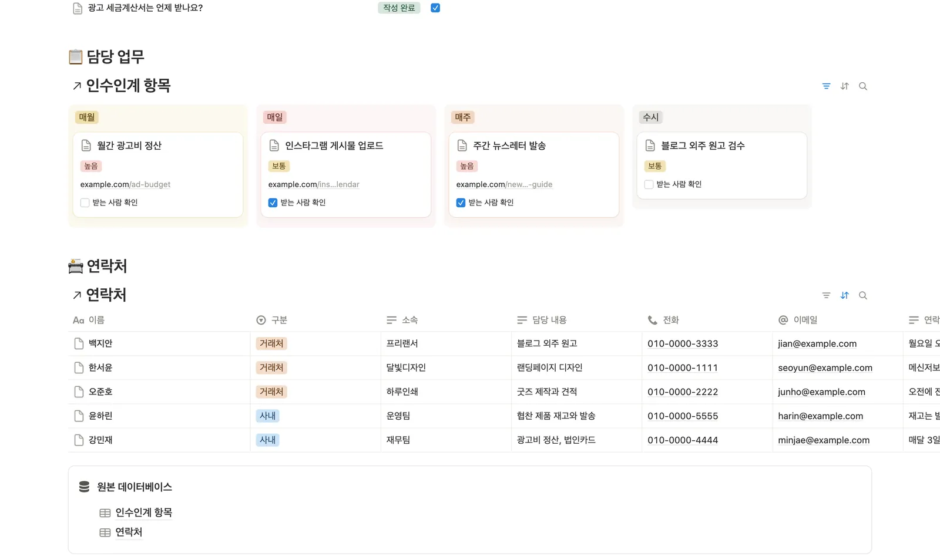
Task: Click phone number 010-0000-4444
Action: point(683,440)
